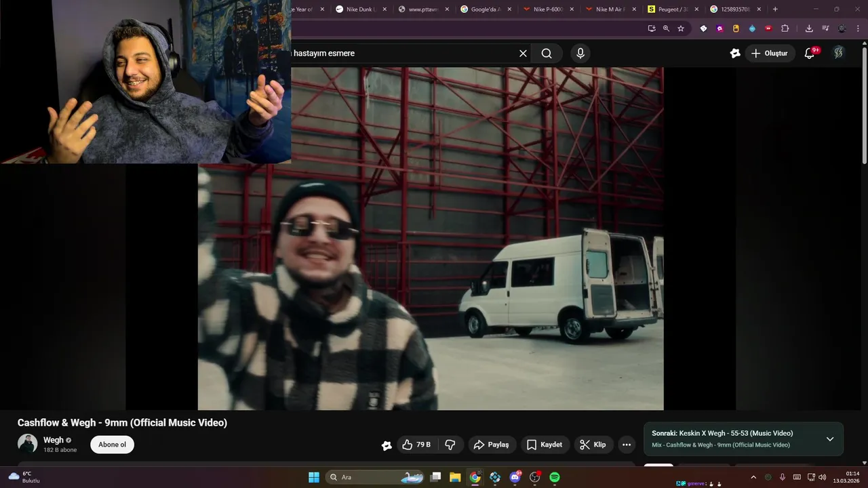Subscribe with Abone ol button

pos(112,445)
